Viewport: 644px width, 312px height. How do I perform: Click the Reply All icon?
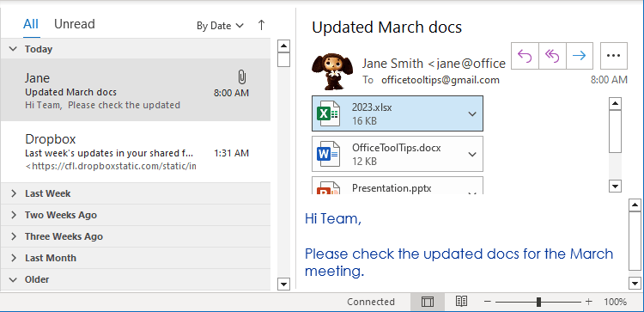pyautogui.click(x=552, y=56)
